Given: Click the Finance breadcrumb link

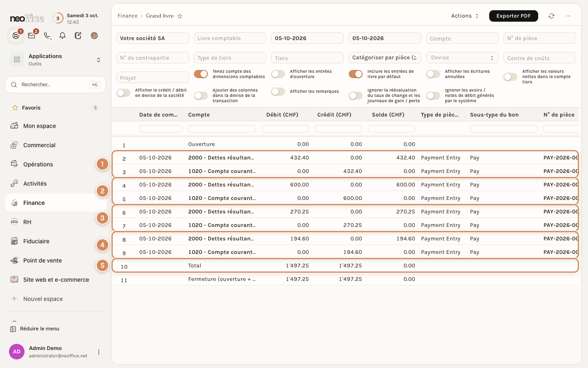Looking at the screenshot, I should coord(127,16).
